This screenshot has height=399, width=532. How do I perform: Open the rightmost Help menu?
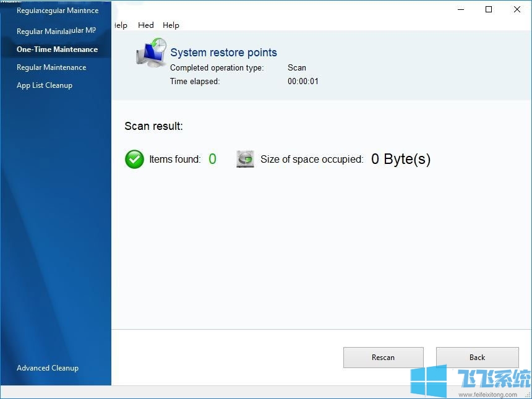pyautogui.click(x=171, y=25)
